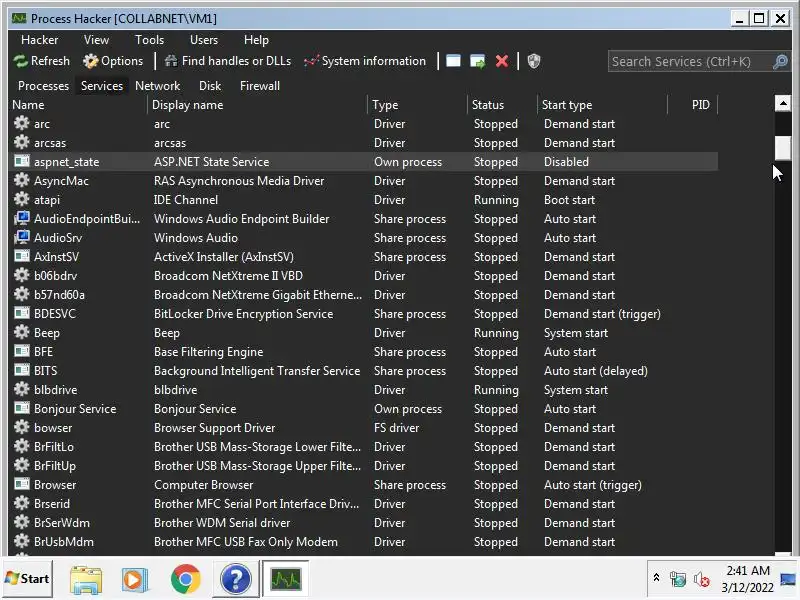Switch to the Network tab
This screenshot has width=800, height=600.
tap(158, 86)
